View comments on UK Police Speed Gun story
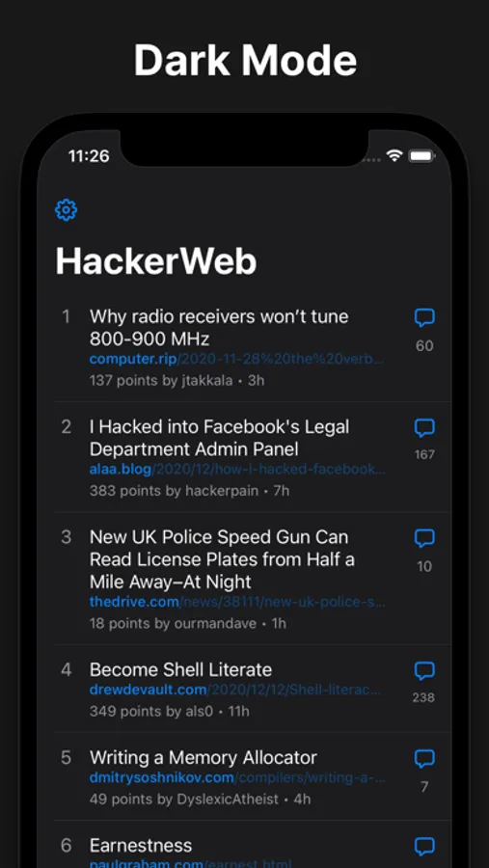 pos(424,538)
